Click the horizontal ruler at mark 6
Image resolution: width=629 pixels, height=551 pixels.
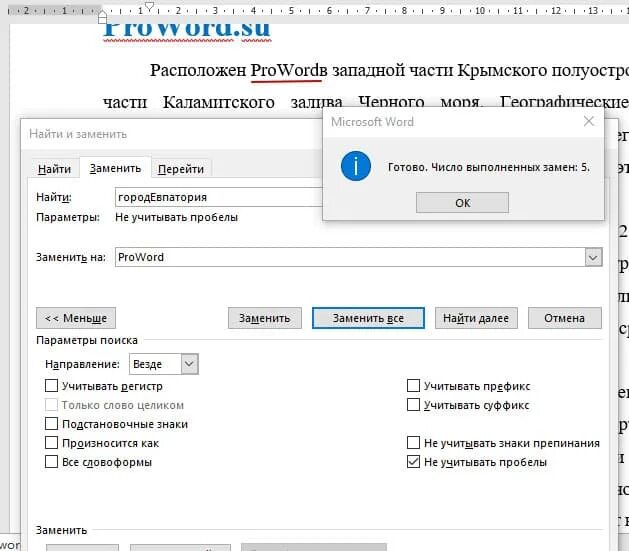329,11
